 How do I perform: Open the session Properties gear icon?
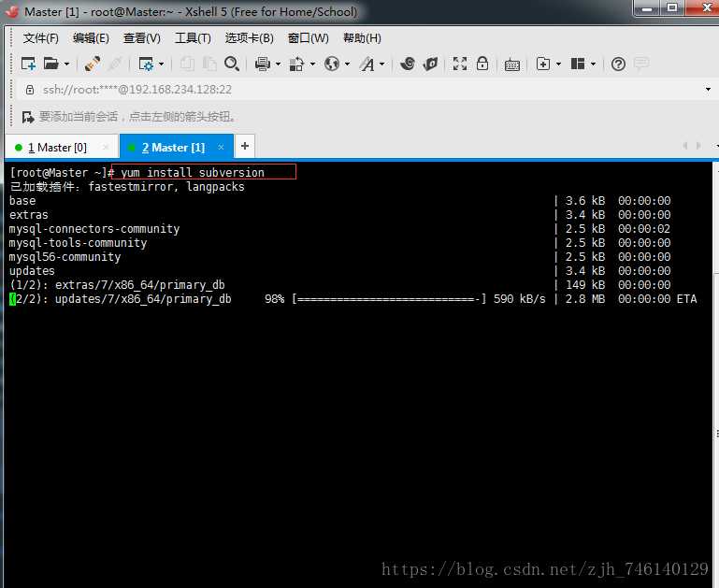point(146,64)
